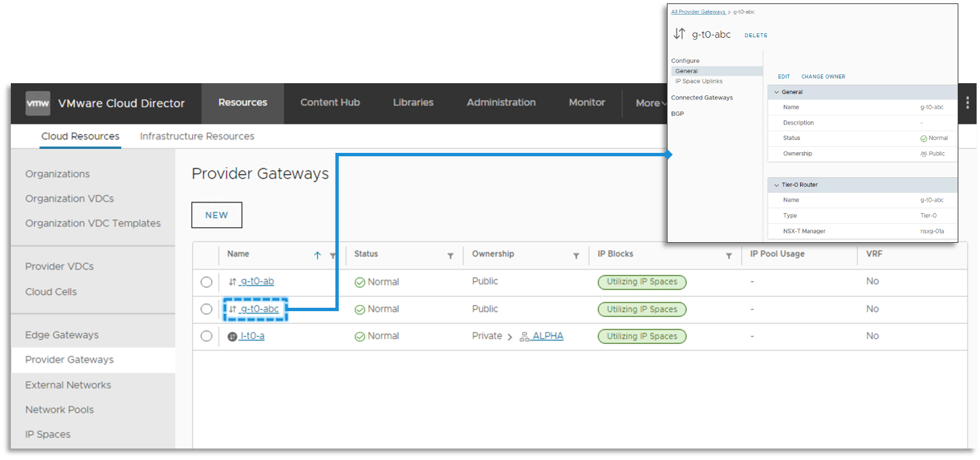Screen dimensions: 980x460
Task: Click gateway arrows icon beside g-t0-abc in table
Action: click(x=233, y=309)
